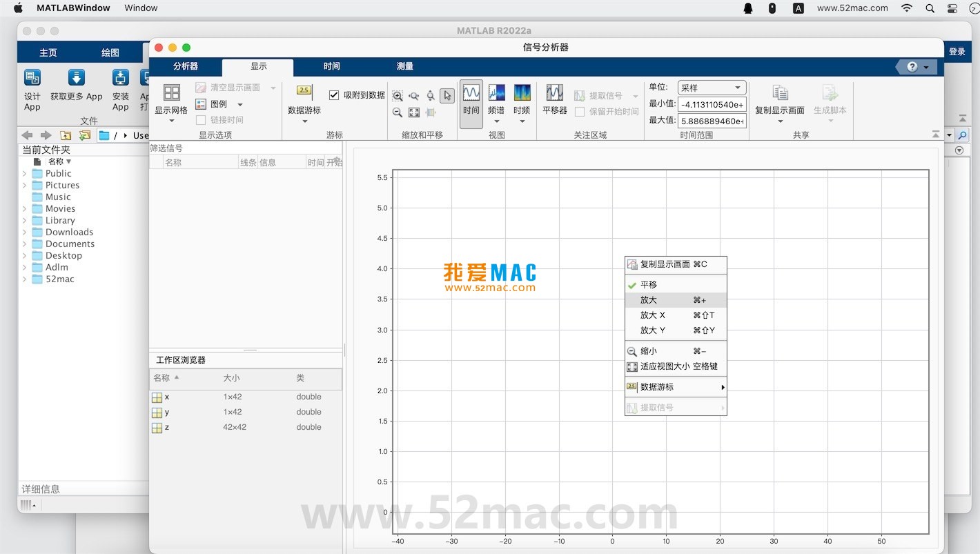Select 平移 in the context menu
The height and width of the screenshot is (554, 980).
[676, 284]
